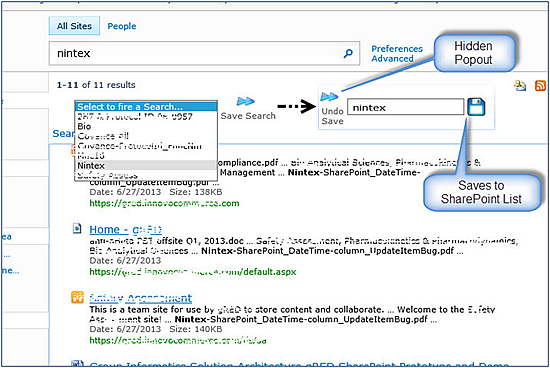Viewport: 550px width, 368px height.
Task: Open the bottom Group Informatics result link
Action: point(299,364)
